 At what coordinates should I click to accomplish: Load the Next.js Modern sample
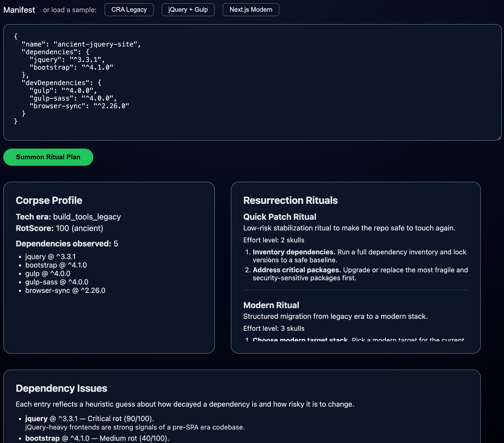tap(251, 10)
